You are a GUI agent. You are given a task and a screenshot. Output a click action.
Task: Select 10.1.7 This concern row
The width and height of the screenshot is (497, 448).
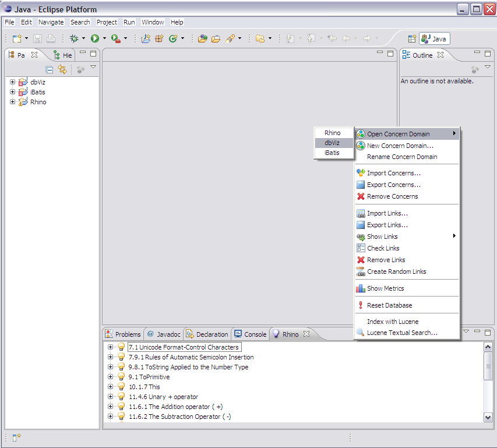tap(144, 387)
